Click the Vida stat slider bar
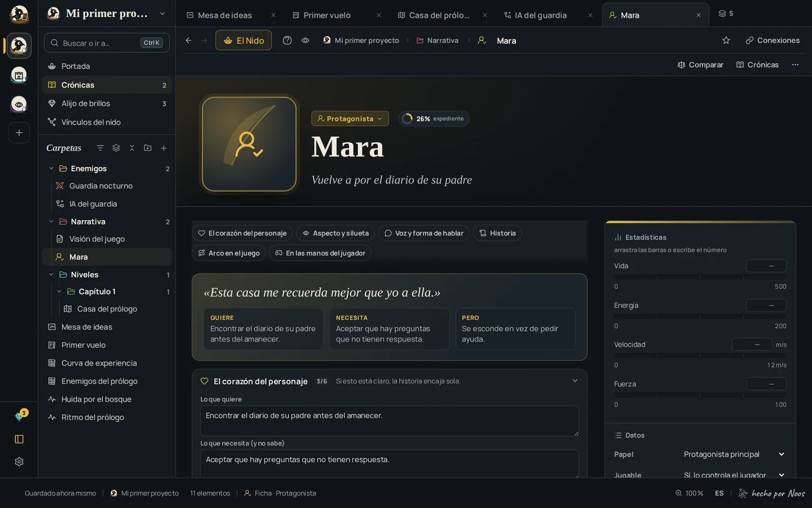 coord(700,277)
